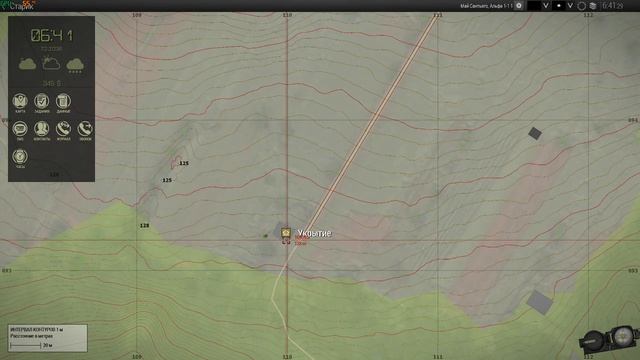The width and height of the screenshot is (640, 360).
Task: Click the elevation label 128 on the map
Action: [x=144, y=225]
